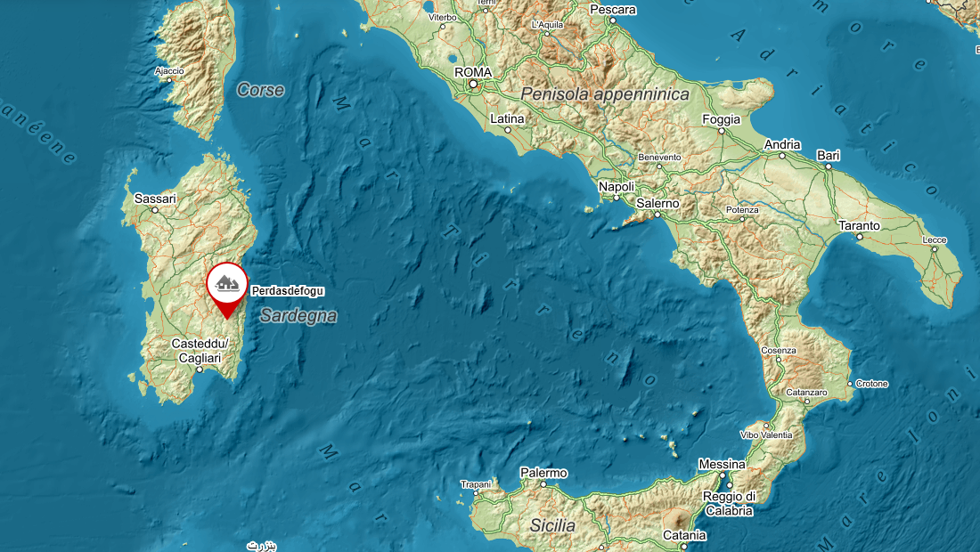980x552 pixels.
Task: Click the Messina city label
Action: pos(722,464)
